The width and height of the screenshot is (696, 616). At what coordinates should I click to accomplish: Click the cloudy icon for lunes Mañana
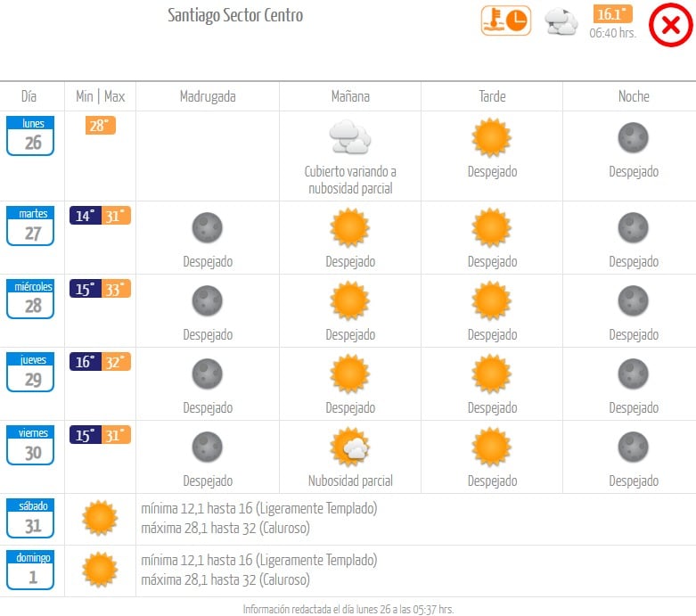[349, 137]
